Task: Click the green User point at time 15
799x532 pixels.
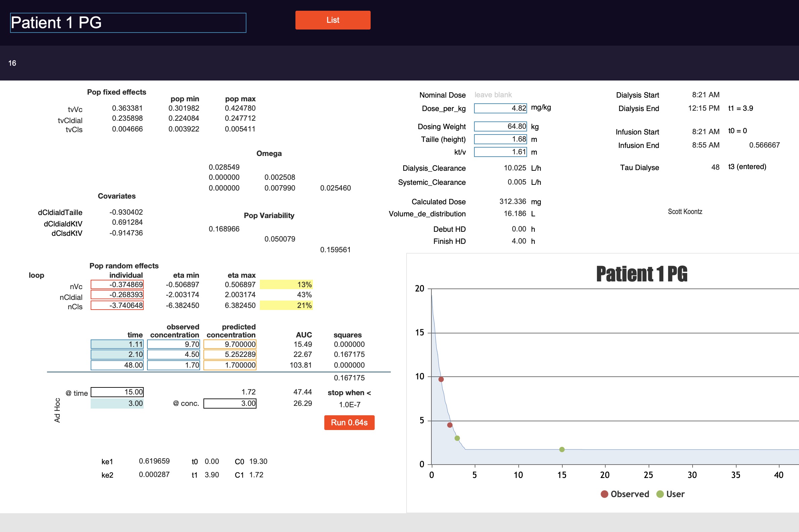Action: [x=562, y=449]
